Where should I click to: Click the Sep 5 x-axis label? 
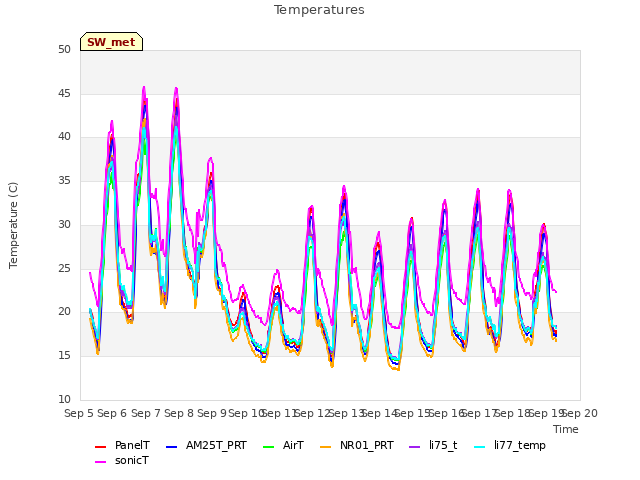point(79,413)
